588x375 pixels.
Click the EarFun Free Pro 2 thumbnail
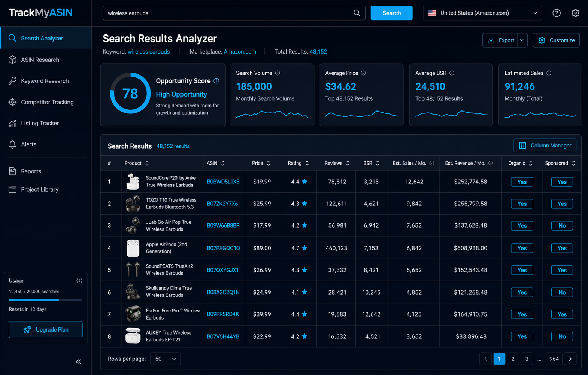[133, 314]
